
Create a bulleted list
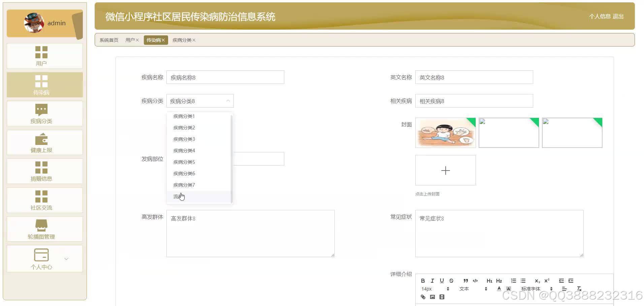(x=523, y=281)
